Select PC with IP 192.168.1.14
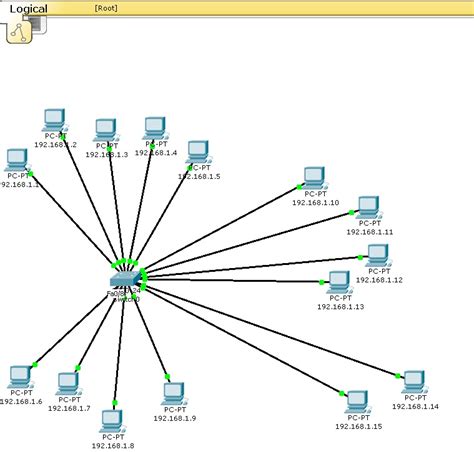Viewport: 474px width, 452px height. [x=415, y=382]
